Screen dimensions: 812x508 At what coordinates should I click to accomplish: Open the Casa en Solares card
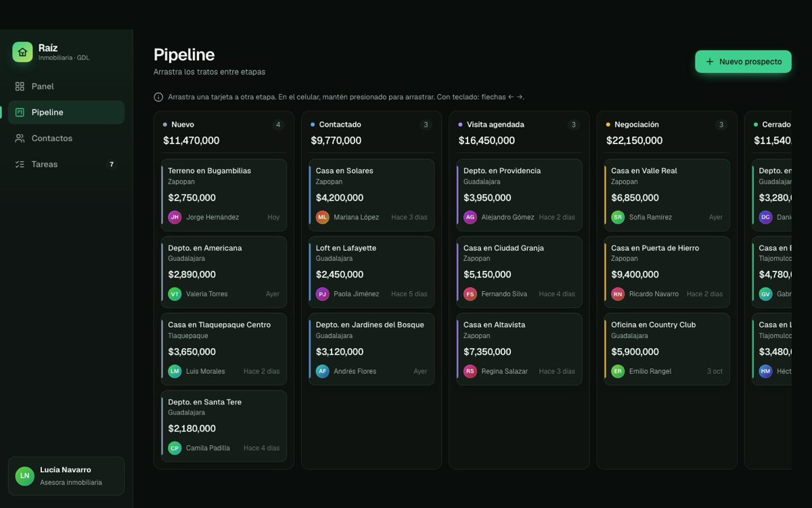pos(371,195)
